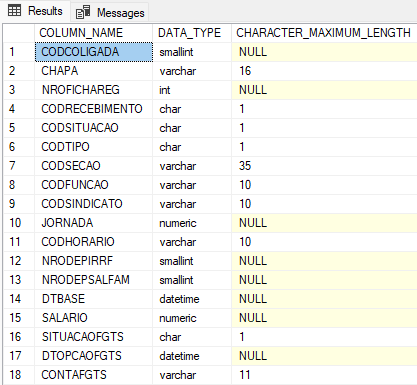Click the Results grid icon

point(14,11)
